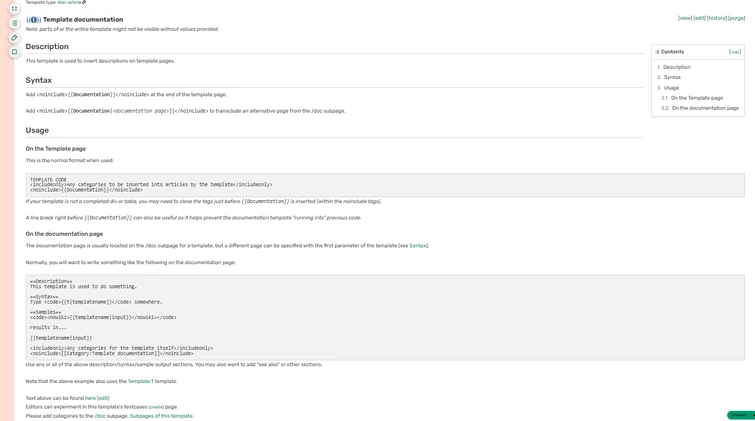
Task: Click the link icon after Non-article
Action: [x=84, y=2]
